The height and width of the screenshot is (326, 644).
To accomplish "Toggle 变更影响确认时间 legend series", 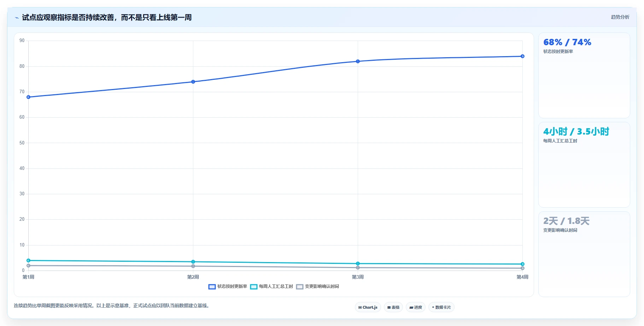I will point(318,286).
